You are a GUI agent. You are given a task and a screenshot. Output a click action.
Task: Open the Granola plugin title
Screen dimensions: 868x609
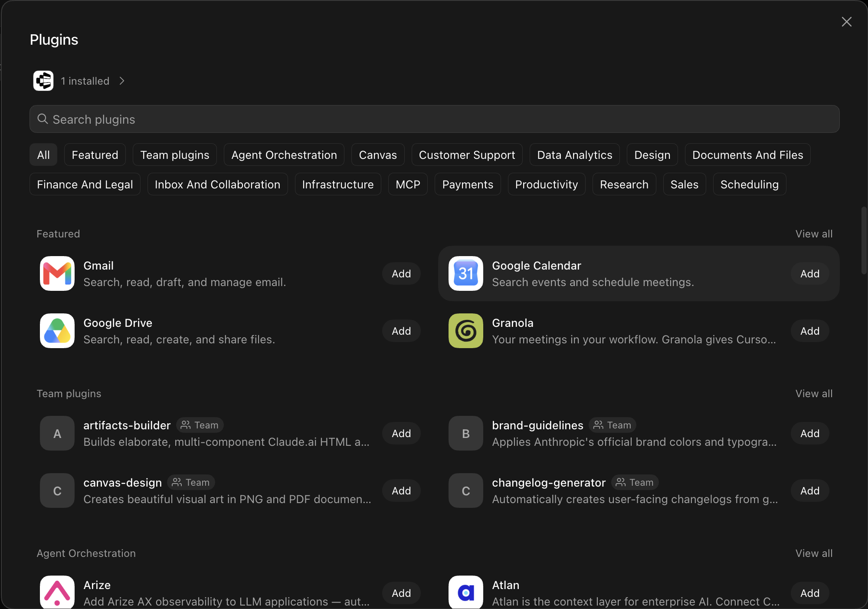point(513,323)
